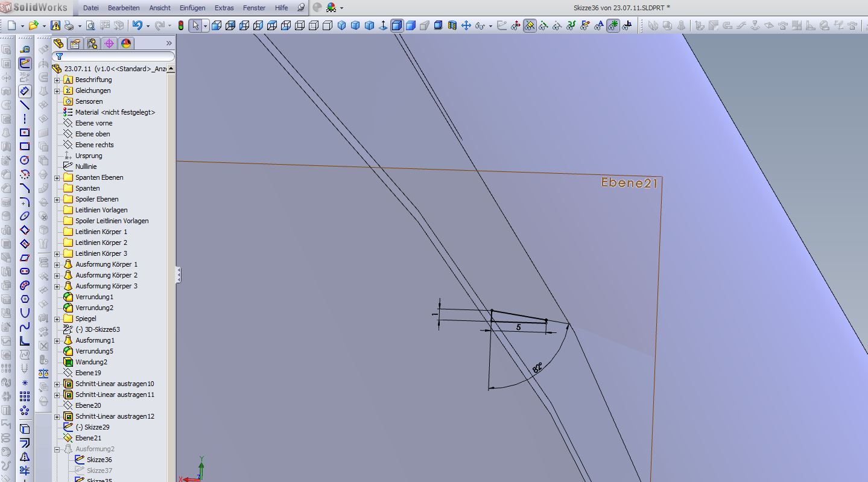
Task: Collapse the Ausformung2 feature node
Action: (x=57, y=449)
